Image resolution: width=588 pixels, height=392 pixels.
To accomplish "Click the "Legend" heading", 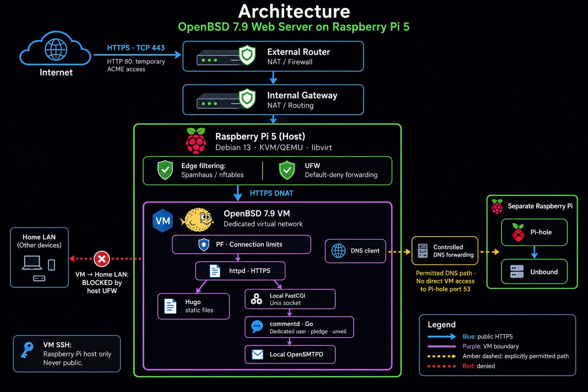I will coord(441,325).
